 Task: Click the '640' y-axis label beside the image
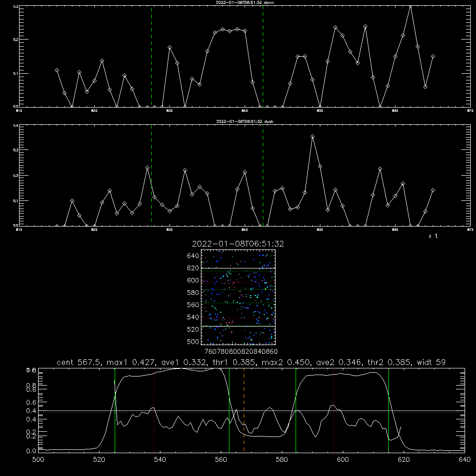193,256
